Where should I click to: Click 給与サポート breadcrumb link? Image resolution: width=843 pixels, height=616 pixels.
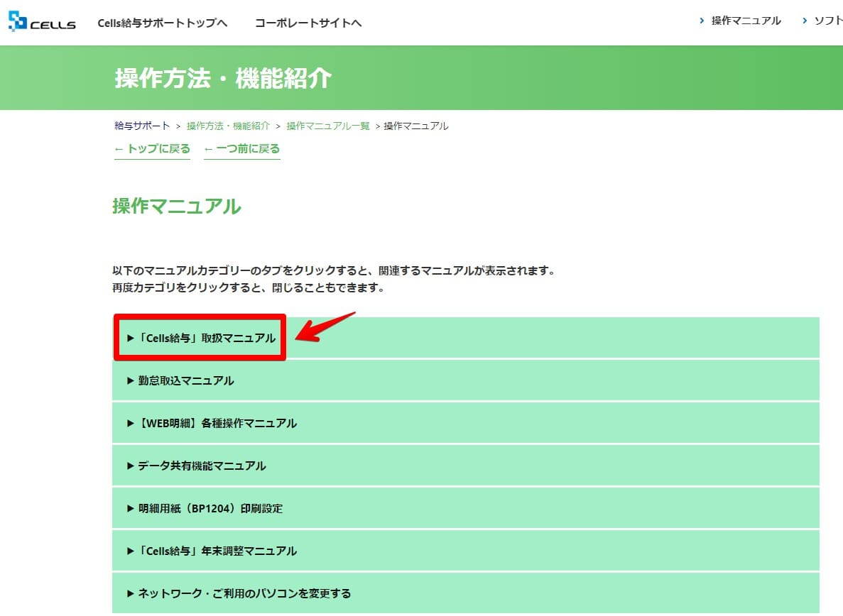(142, 126)
